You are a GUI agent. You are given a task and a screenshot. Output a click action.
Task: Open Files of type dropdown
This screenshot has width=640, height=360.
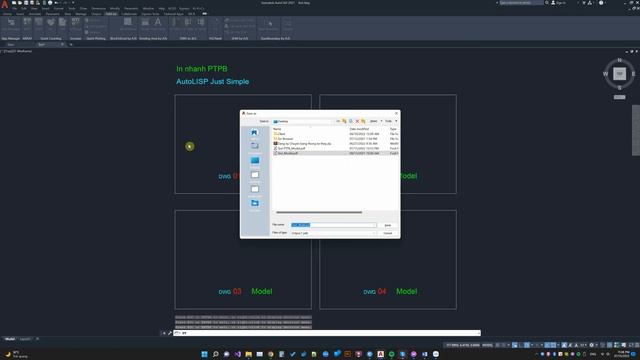point(333,233)
